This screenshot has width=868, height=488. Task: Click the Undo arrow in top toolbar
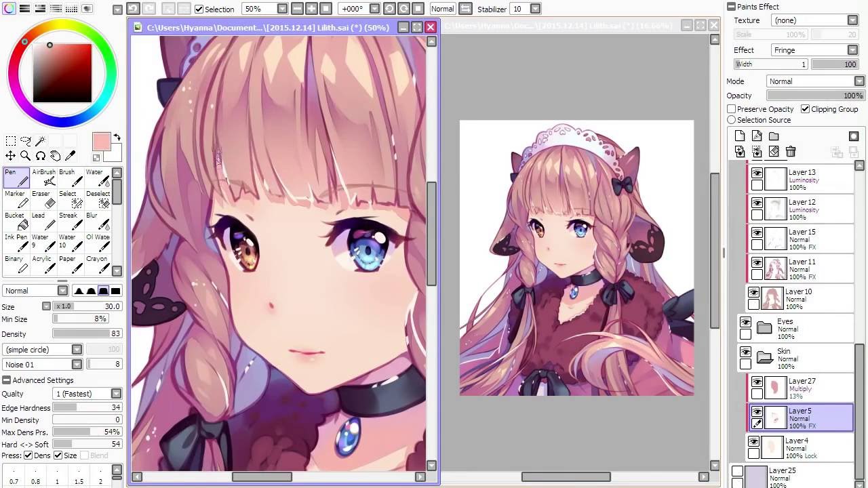click(x=134, y=9)
